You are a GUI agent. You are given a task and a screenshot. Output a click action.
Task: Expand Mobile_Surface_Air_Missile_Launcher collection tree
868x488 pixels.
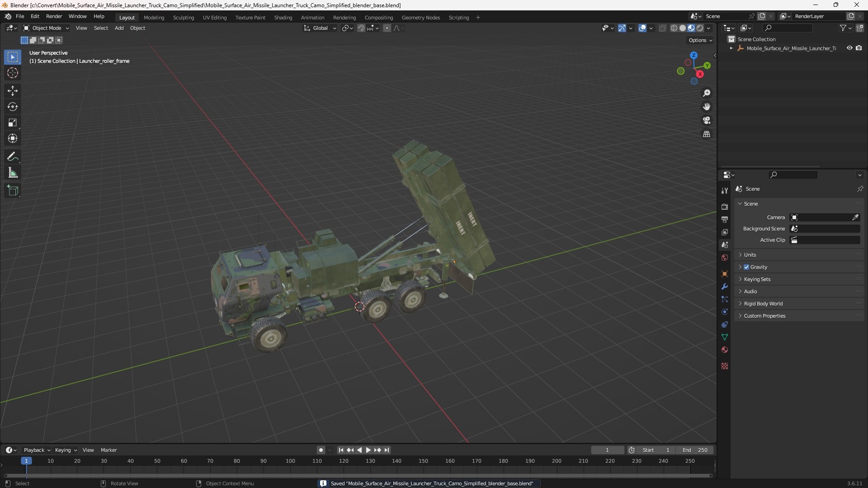[x=731, y=48]
